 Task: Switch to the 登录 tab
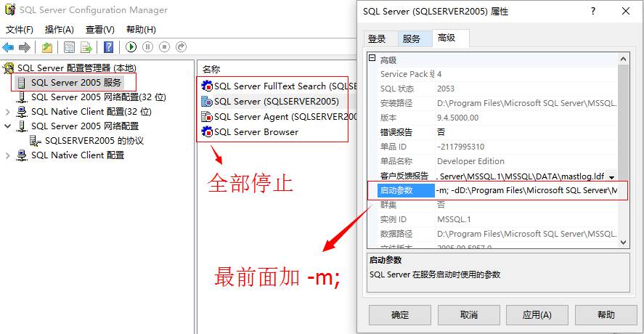coord(377,38)
